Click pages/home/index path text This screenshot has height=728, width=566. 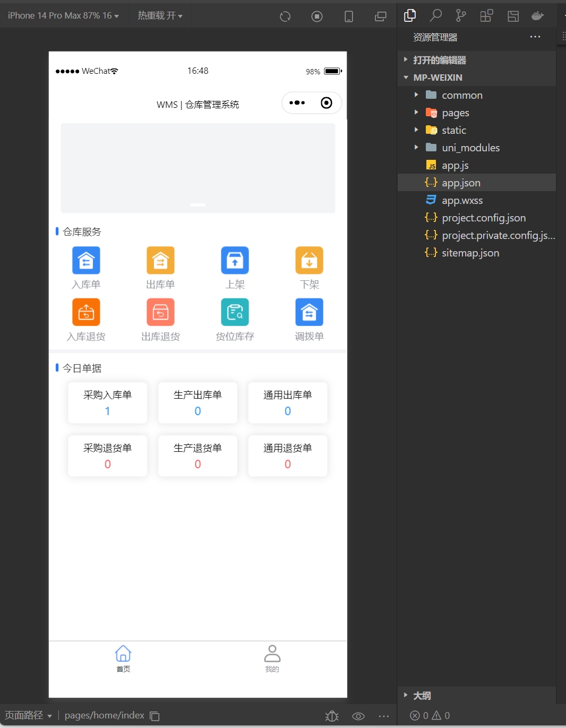pyautogui.click(x=105, y=715)
